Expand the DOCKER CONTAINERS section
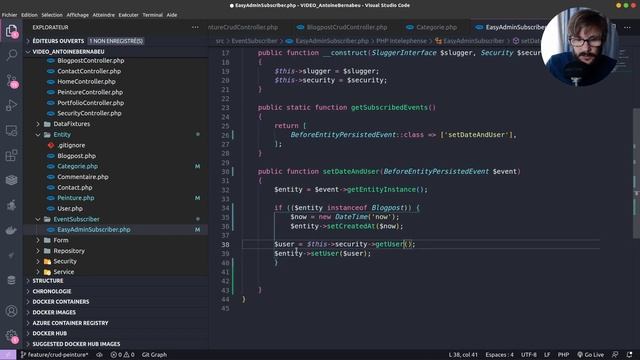This screenshot has height=360, width=640. [x=60, y=302]
